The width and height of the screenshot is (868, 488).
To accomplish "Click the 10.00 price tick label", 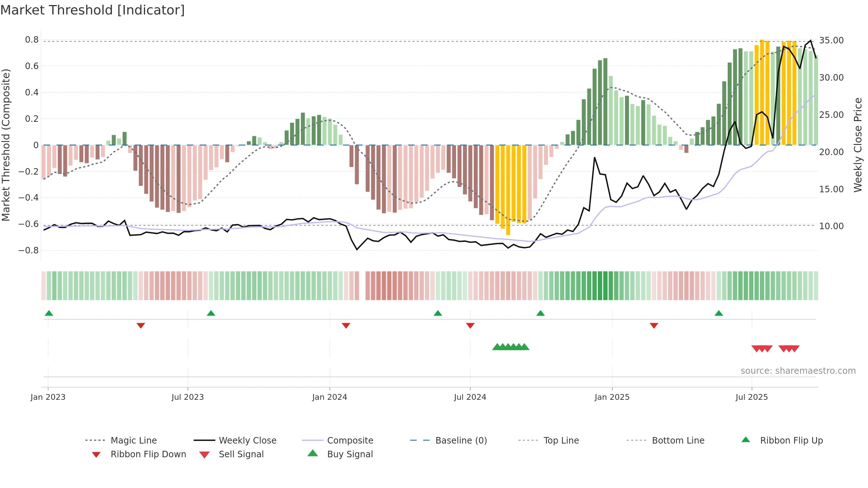I will [831, 226].
